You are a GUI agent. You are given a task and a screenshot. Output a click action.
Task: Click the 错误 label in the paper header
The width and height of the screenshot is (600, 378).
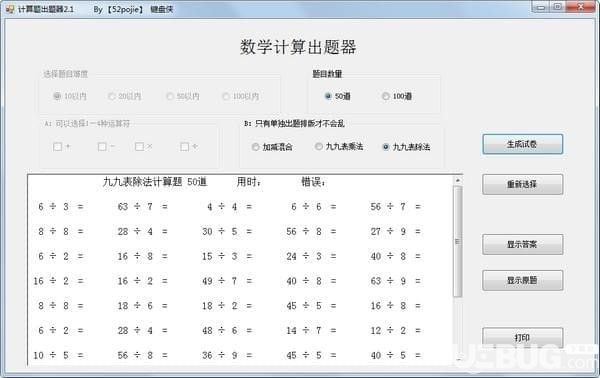[314, 182]
